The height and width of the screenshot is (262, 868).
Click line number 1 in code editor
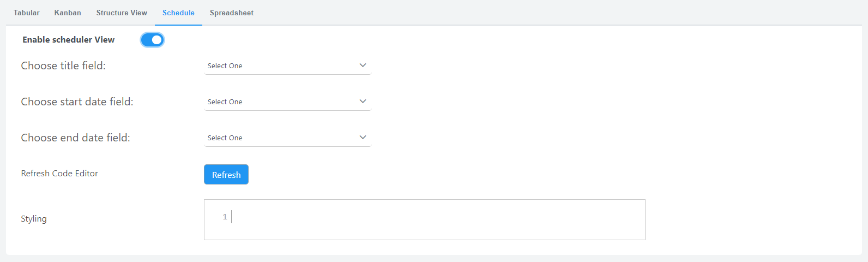(225, 217)
